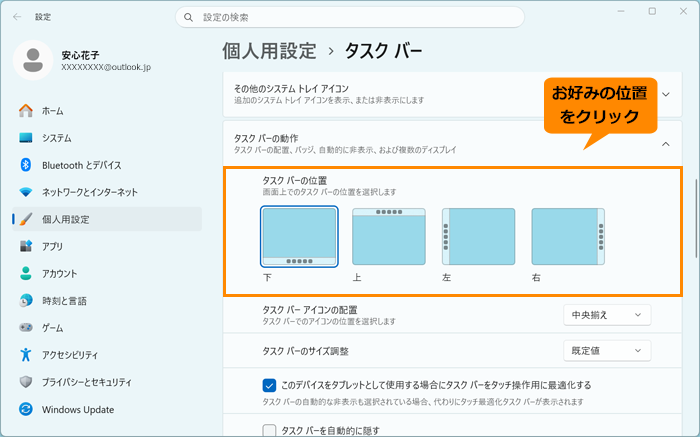Viewport: 700px width, 437px height.
Task: Select taskbar position 下 thumbnail
Action: pos(299,237)
